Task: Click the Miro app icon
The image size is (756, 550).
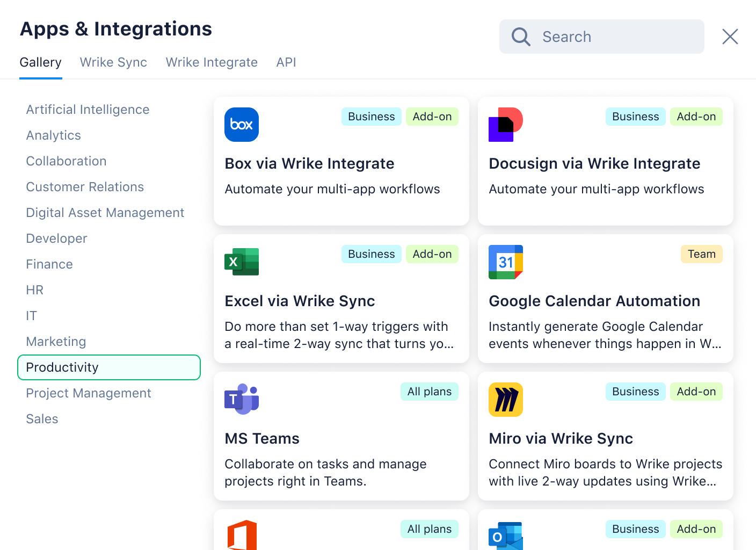Action: (x=505, y=400)
